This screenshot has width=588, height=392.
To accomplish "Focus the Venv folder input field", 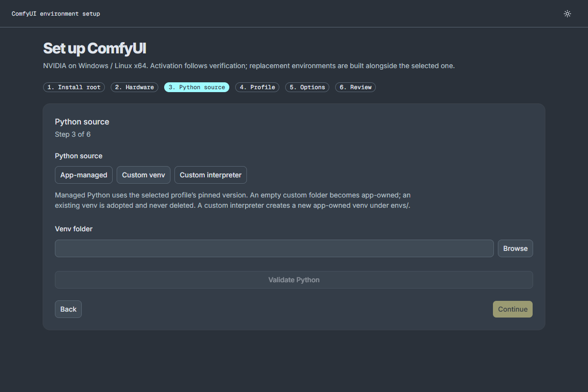I will pos(274,248).
